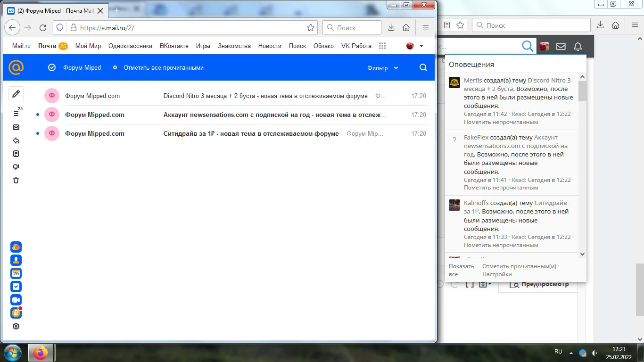Click Отметить прочитанным(и) in notifications popup

click(520, 266)
